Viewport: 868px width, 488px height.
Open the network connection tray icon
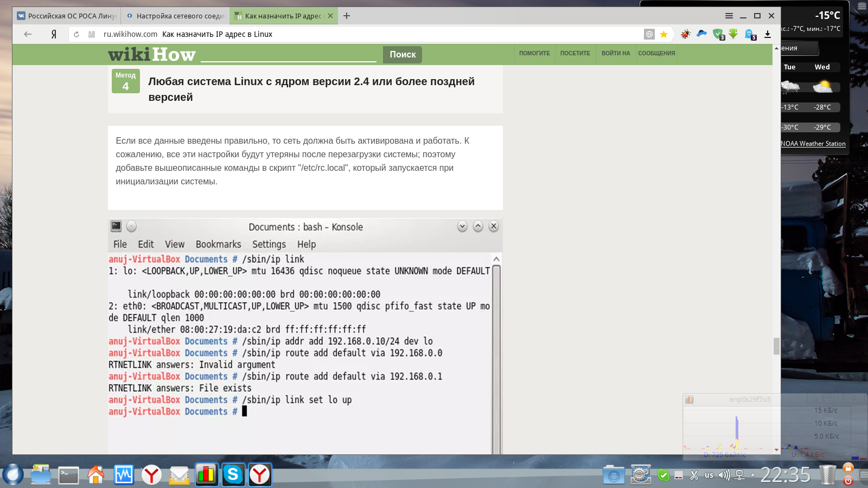tap(739, 476)
